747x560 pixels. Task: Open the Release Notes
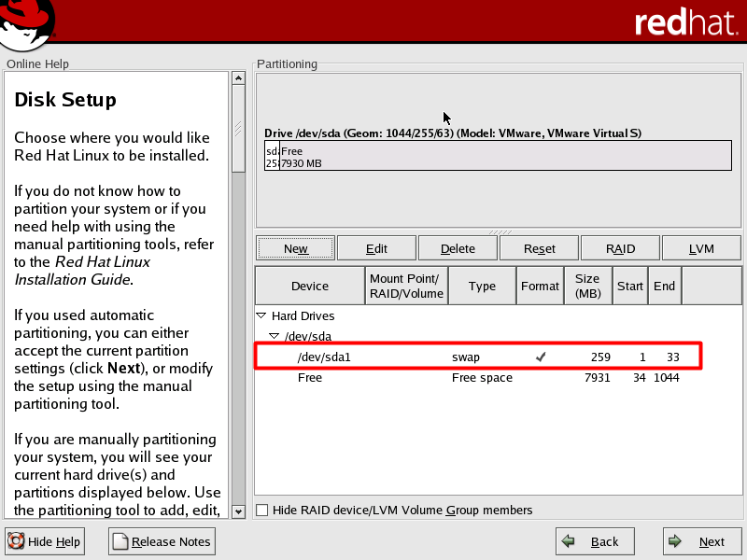tap(162, 541)
